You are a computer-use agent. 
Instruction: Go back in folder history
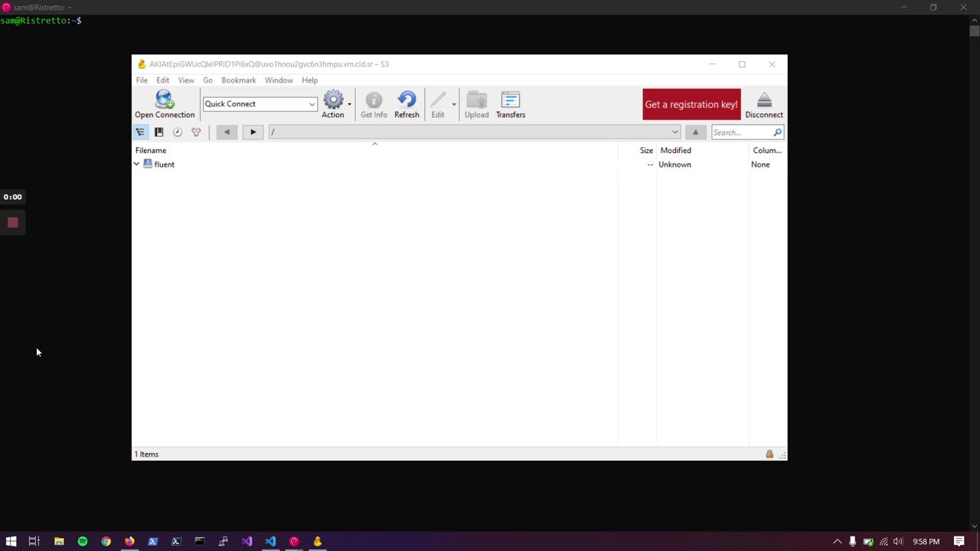(x=227, y=132)
